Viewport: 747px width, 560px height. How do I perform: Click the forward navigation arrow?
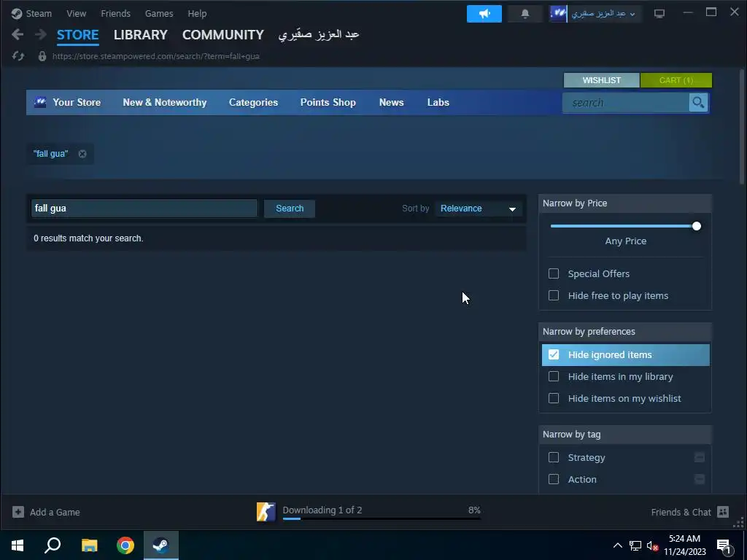tap(41, 34)
